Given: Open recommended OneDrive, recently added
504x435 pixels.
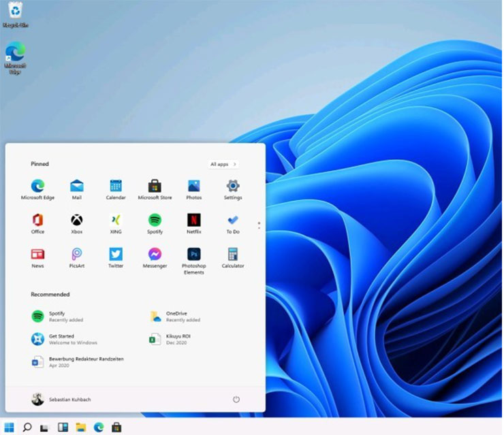Looking at the screenshot, I should click(x=175, y=317).
